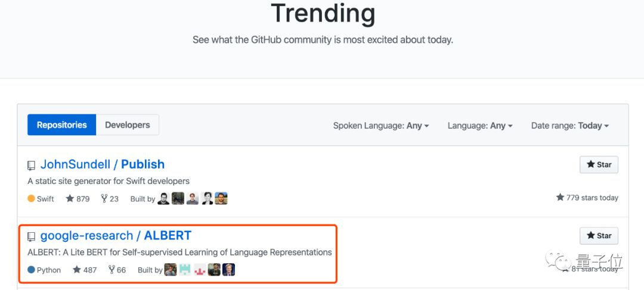Click last contributor avatar for ALBERT

[229, 270]
